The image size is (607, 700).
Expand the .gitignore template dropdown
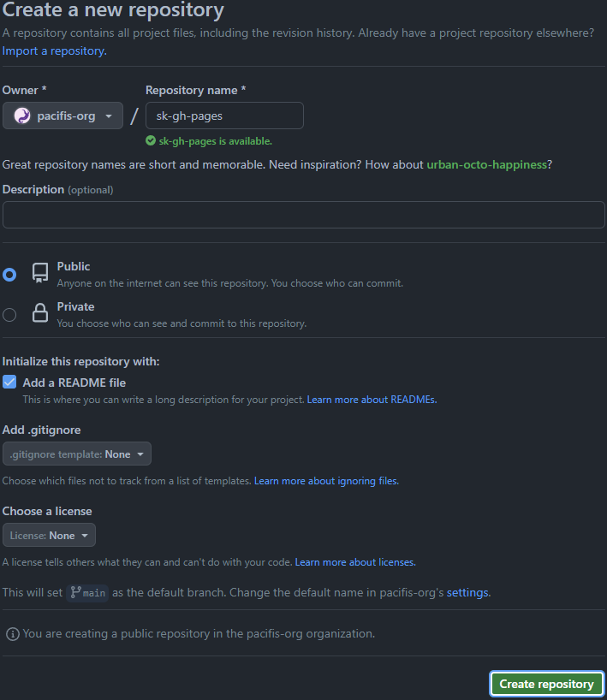(77, 454)
